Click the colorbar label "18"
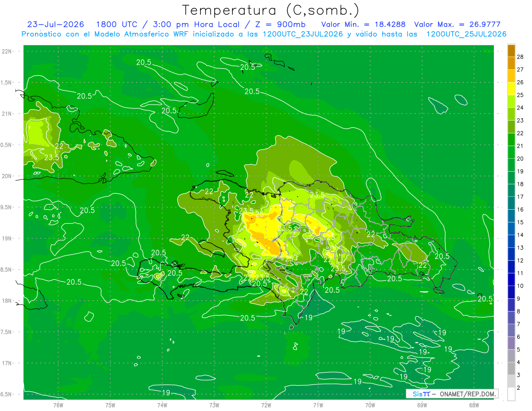 click(520, 184)
